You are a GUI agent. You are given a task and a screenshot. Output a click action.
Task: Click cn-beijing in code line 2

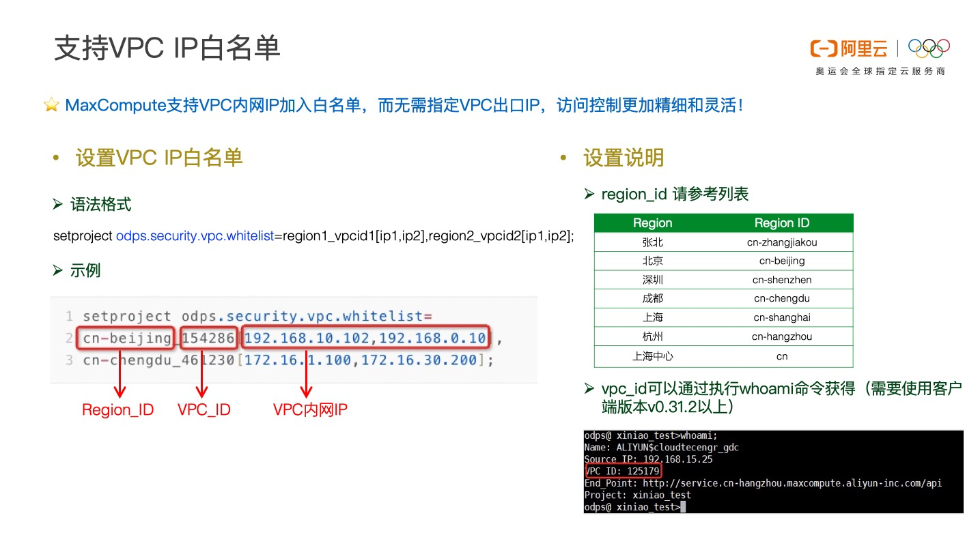point(126,338)
